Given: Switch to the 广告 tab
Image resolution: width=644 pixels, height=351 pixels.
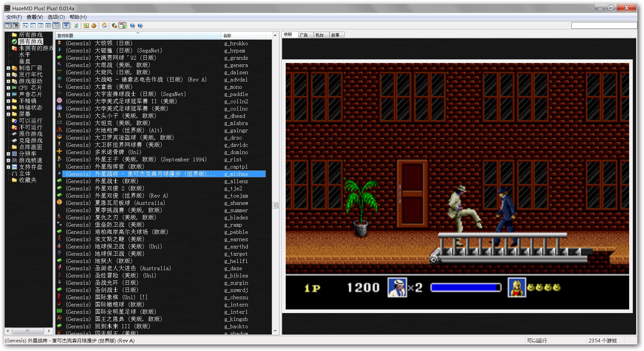Looking at the screenshot, I should 306,35.
